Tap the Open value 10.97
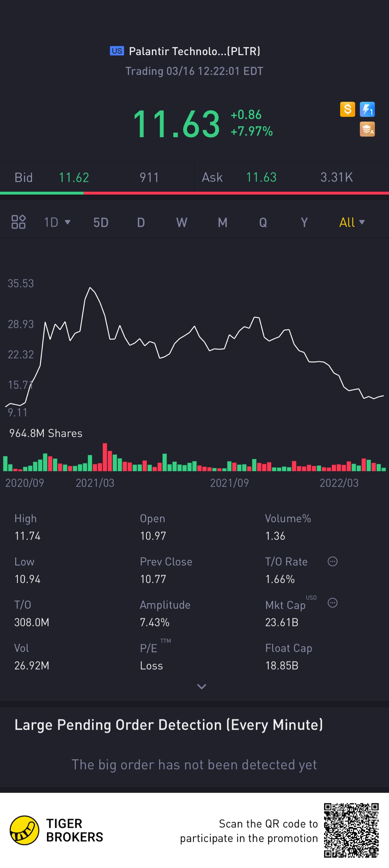 (153, 536)
